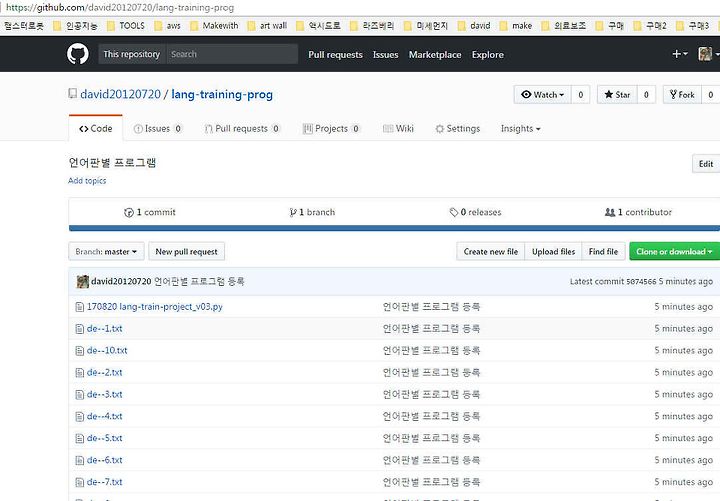This screenshot has width=720, height=501.
Task: Star the lang-training-prog repository
Action: pyautogui.click(x=617, y=95)
